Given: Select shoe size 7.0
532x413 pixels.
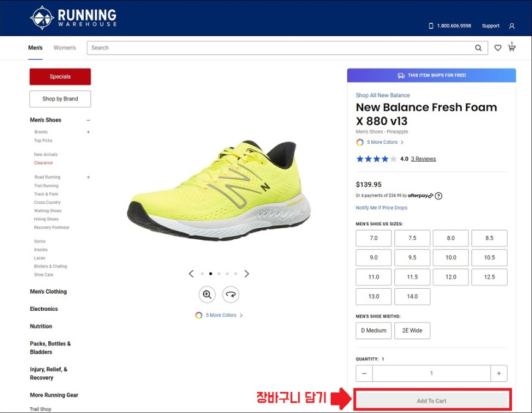Looking at the screenshot, I should coord(374,238).
